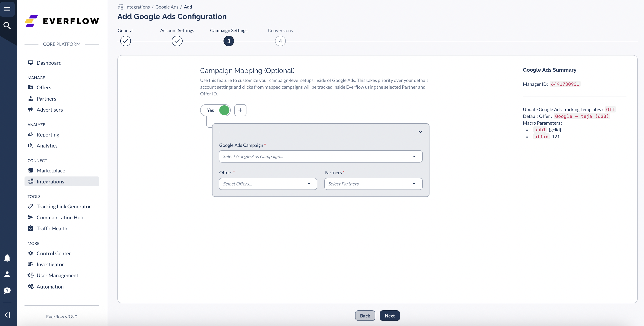This screenshot has height=326, width=644.
Task: Click the Communication Hub paper-plane icon
Action: coord(31,217)
